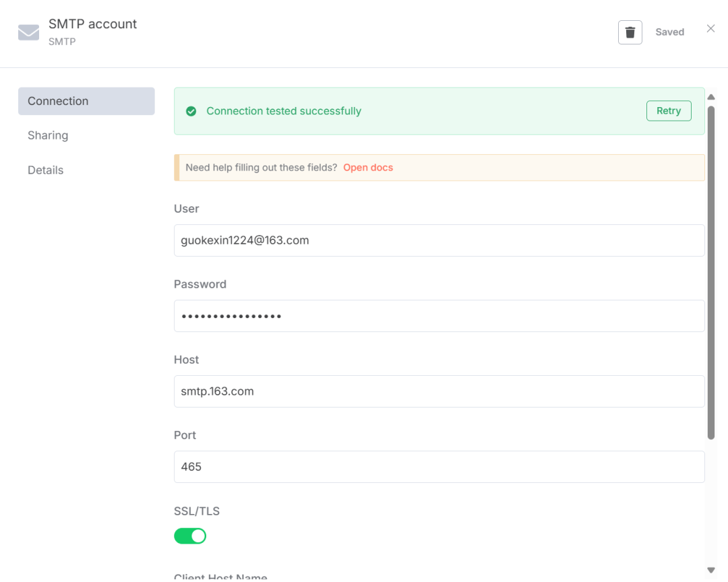Click the SMTP envelope icon in header
Viewport: 728px width, 582px height.
[x=28, y=32]
